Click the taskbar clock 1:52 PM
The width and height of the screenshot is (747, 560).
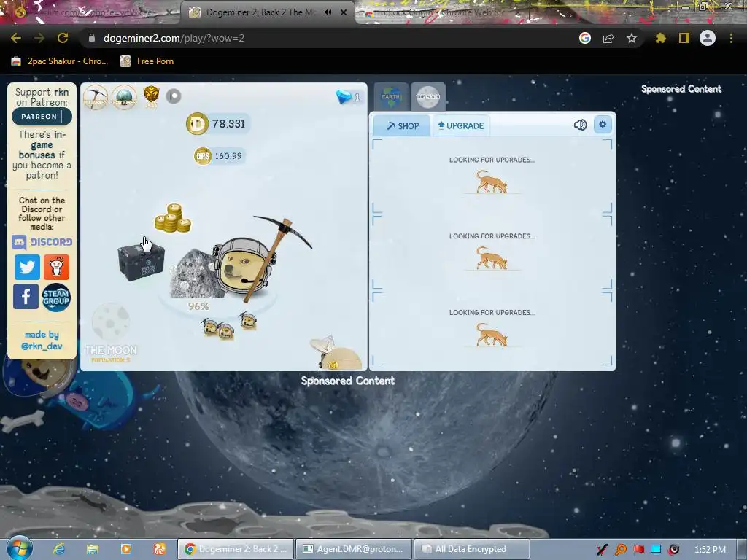pyautogui.click(x=711, y=550)
